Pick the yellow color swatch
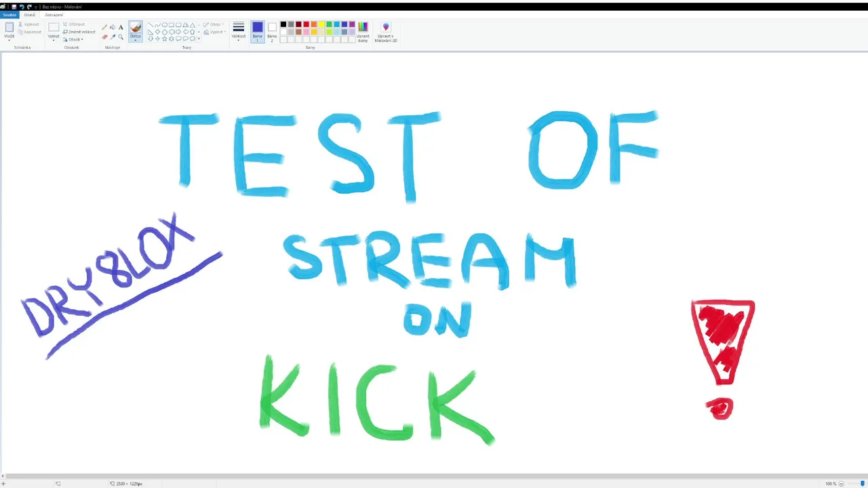The image size is (868, 488). pyautogui.click(x=321, y=24)
